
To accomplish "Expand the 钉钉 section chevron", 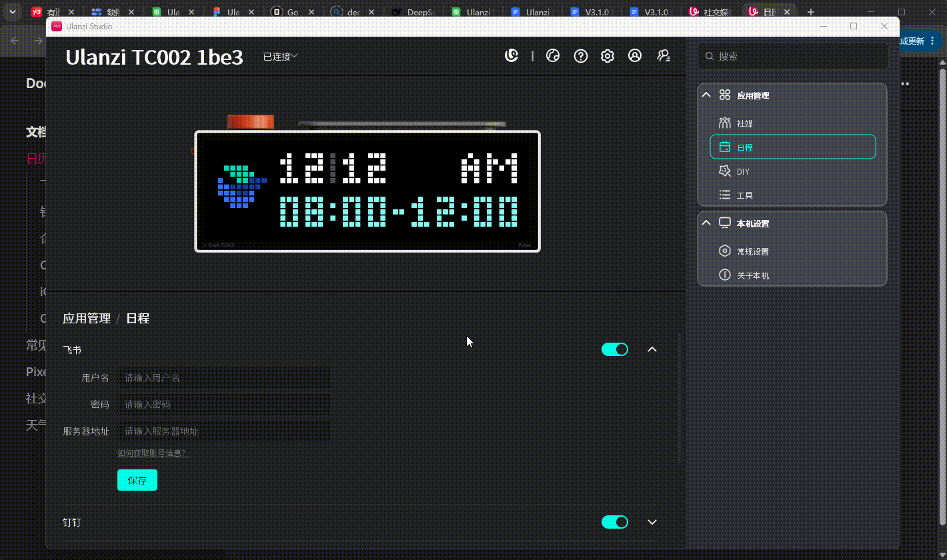I will pos(652,522).
